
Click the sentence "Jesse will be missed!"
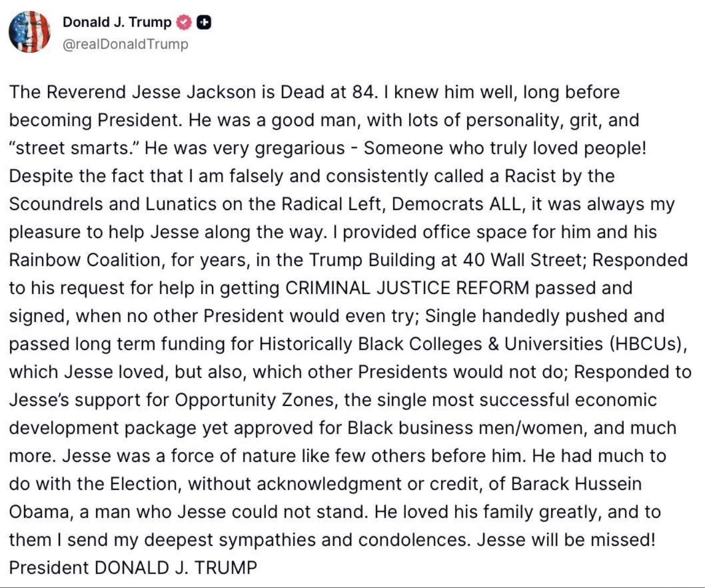(x=566, y=540)
